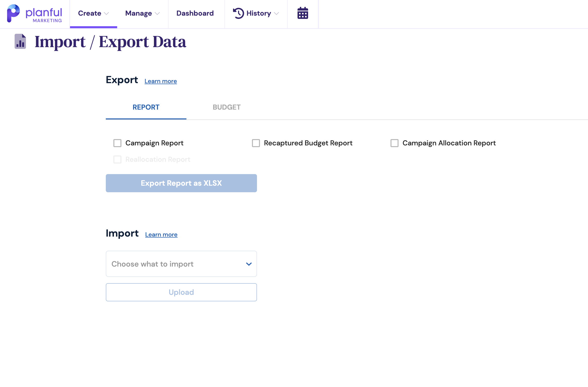Click the Export section heading
Screen dimensions: 588x387
122,80
